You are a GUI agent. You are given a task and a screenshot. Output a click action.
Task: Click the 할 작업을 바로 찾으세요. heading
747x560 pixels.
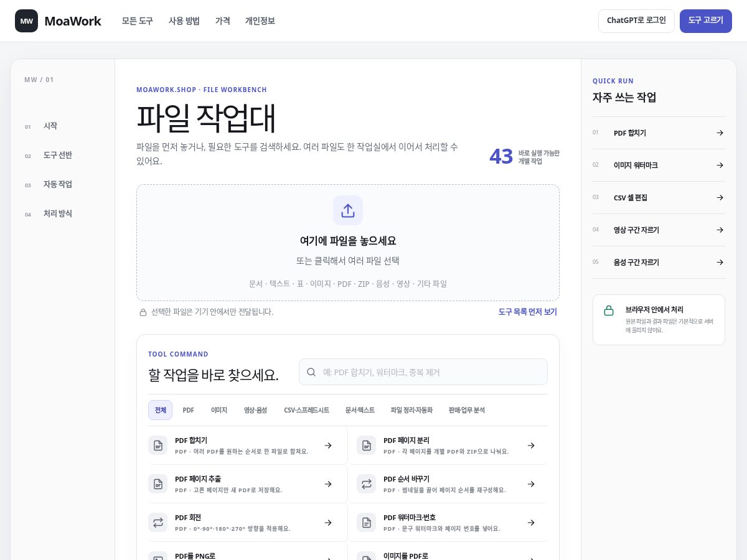pyautogui.click(x=214, y=375)
